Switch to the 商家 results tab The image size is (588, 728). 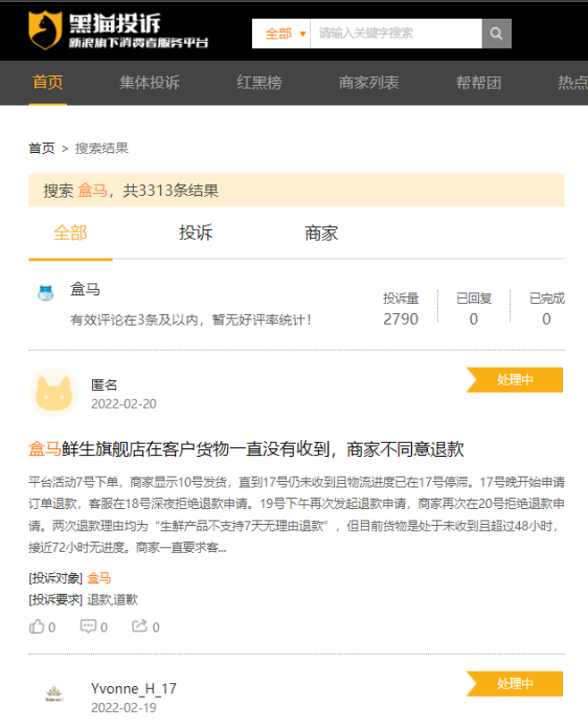tap(322, 233)
